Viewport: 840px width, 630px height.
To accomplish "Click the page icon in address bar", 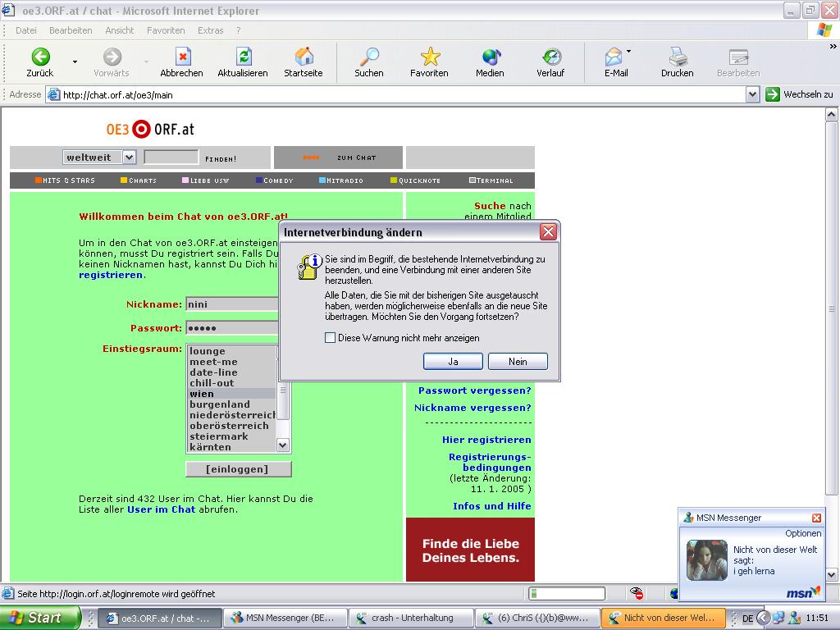I will (x=53, y=95).
